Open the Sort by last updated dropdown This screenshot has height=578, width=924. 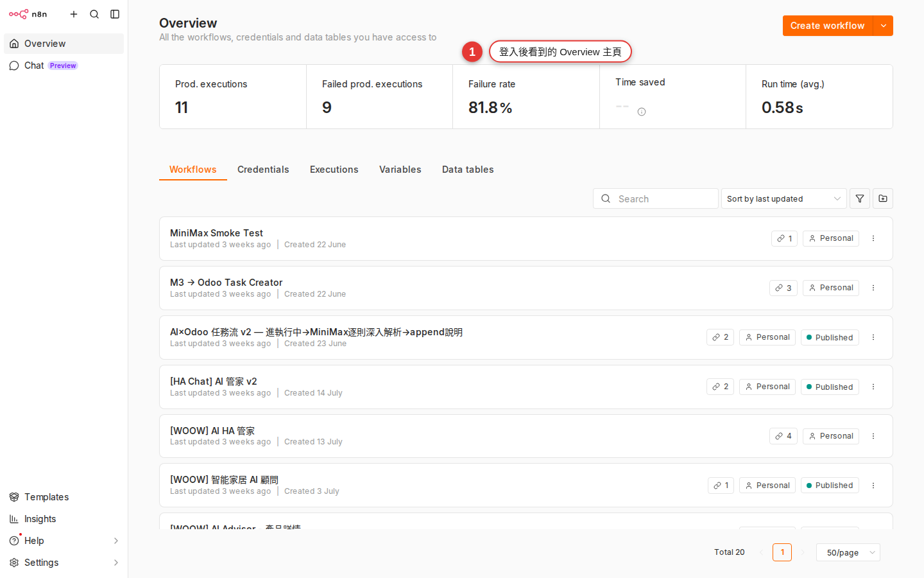(x=783, y=198)
